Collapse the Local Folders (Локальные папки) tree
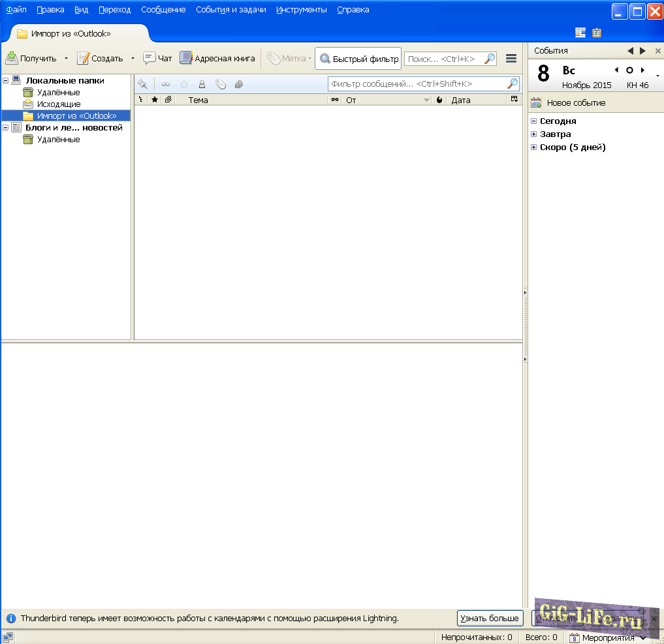664x644 pixels. pos(6,81)
